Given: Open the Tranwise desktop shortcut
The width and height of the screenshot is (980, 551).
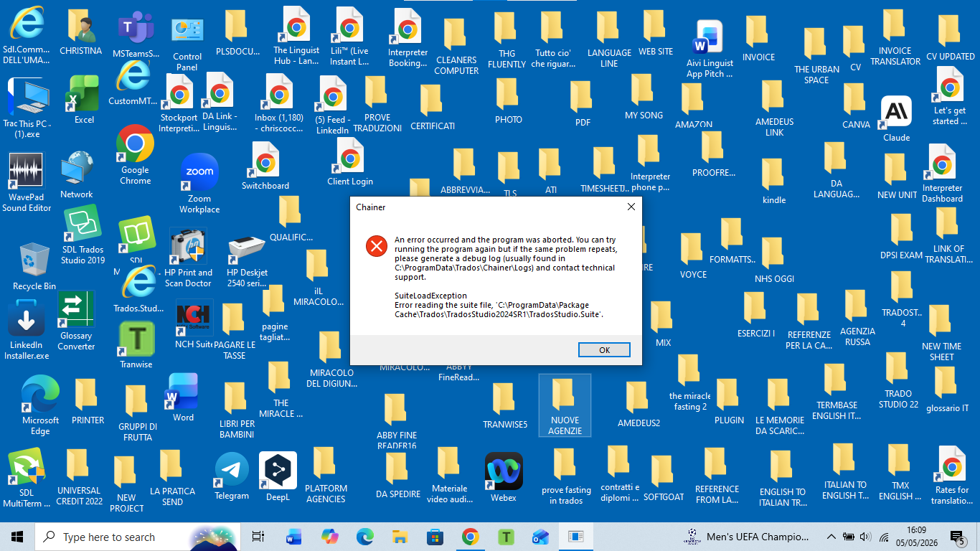Looking at the screenshot, I should 136,345.
